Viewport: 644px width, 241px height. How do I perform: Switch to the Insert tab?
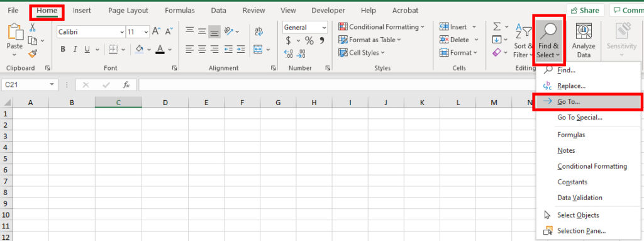point(82,11)
